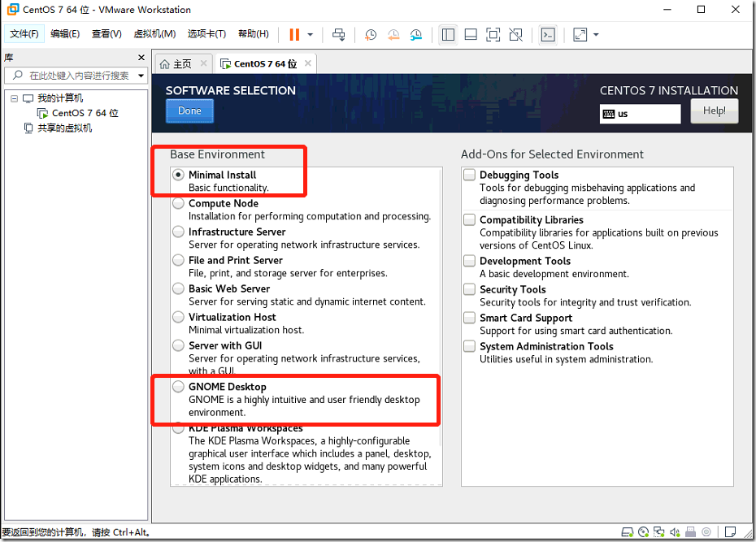Open the power options dropdown arrow beside pause

point(310,35)
